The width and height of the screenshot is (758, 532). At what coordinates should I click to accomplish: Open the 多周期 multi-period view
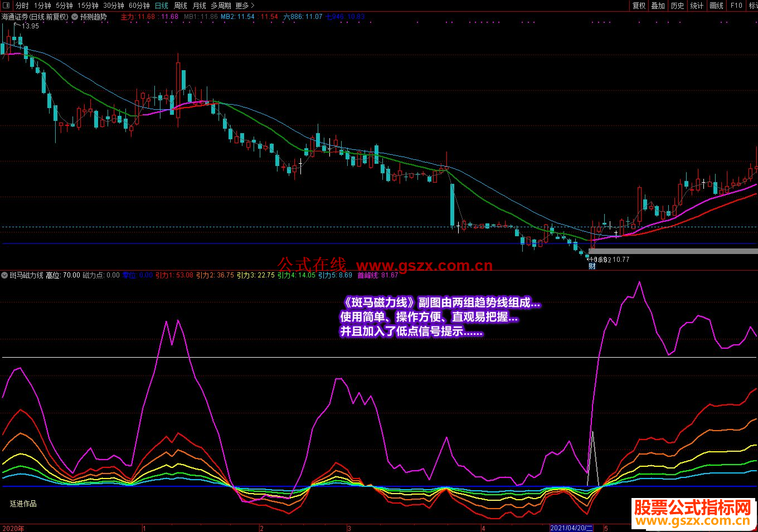221,6
